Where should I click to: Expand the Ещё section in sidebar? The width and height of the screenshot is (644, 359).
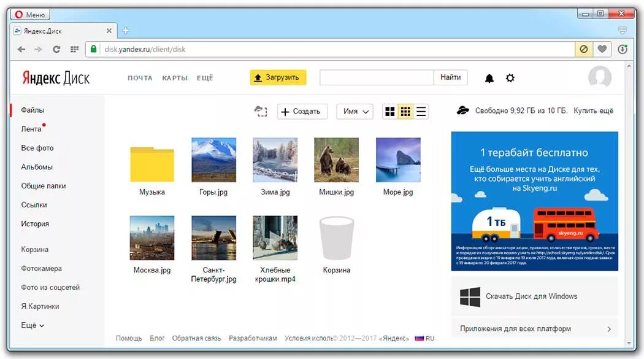33,325
